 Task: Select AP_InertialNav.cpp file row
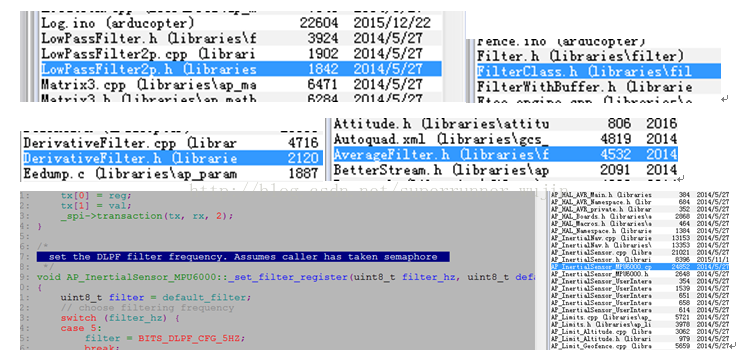640,238
